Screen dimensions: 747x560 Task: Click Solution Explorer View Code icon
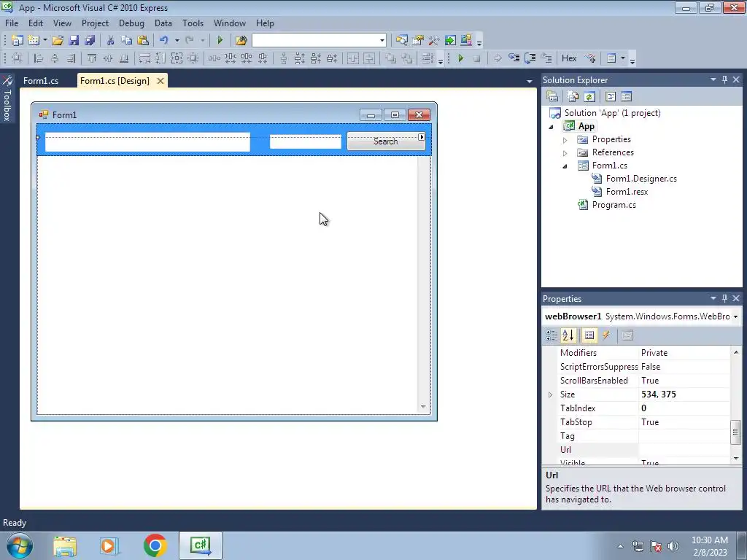click(x=611, y=97)
